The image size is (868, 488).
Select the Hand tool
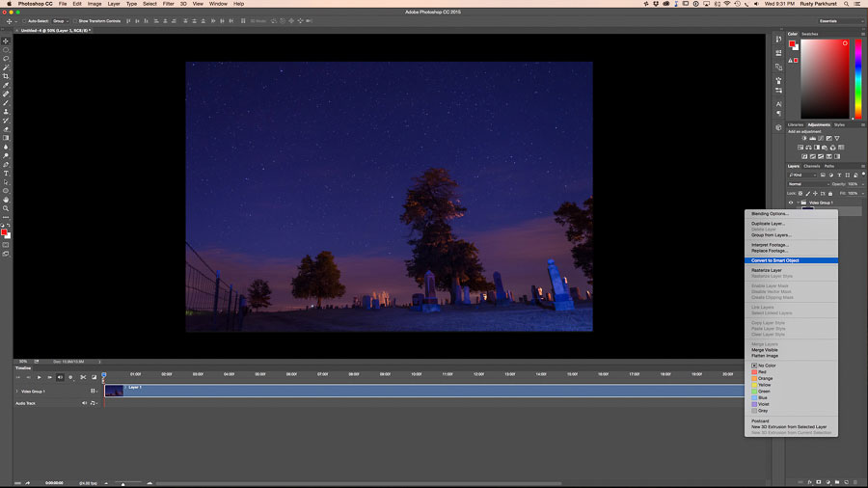tap(6, 200)
